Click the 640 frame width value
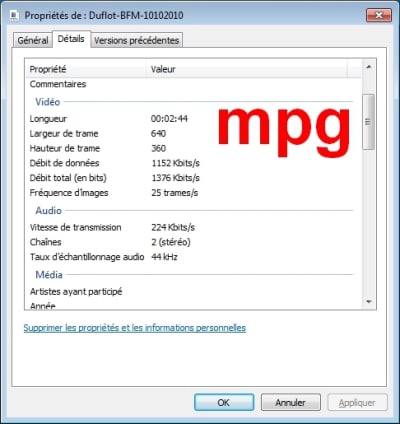This screenshot has width=400, height=424. [x=159, y=133]
